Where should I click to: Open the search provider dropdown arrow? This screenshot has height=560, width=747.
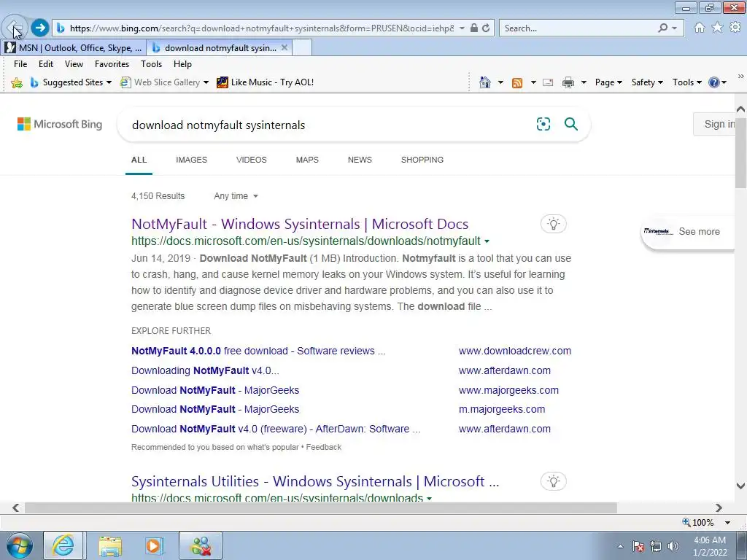click(x=674, y=28)
